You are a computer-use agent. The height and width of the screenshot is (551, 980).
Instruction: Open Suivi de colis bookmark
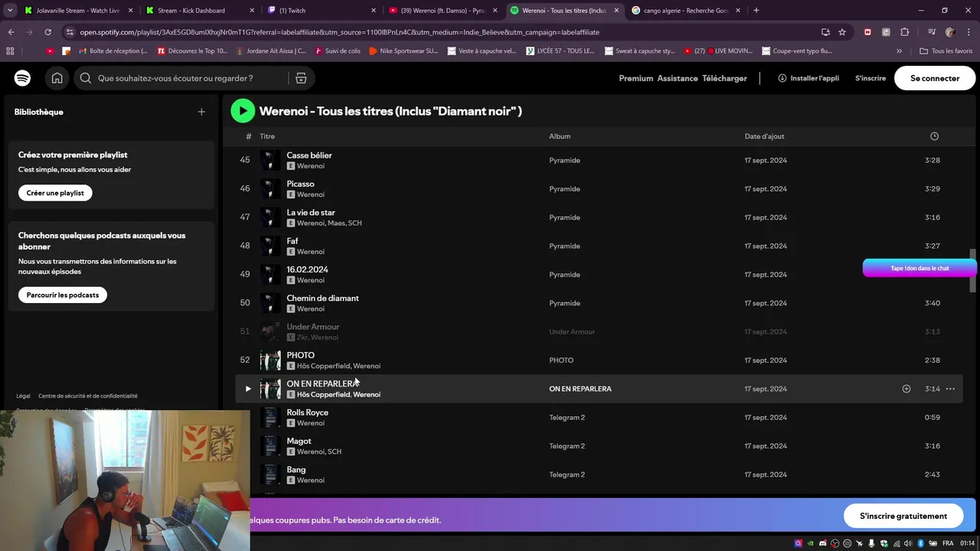(x=337, y=51)
